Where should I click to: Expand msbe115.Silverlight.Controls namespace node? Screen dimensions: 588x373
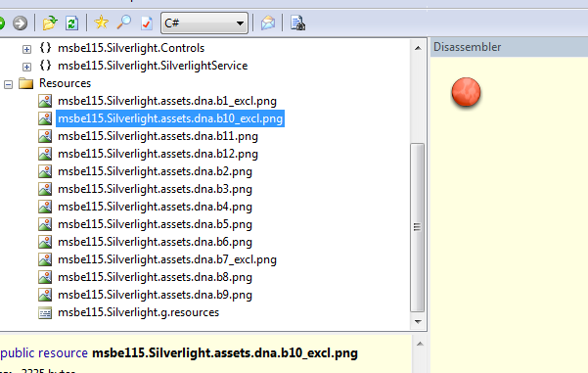tap(26, 49)
